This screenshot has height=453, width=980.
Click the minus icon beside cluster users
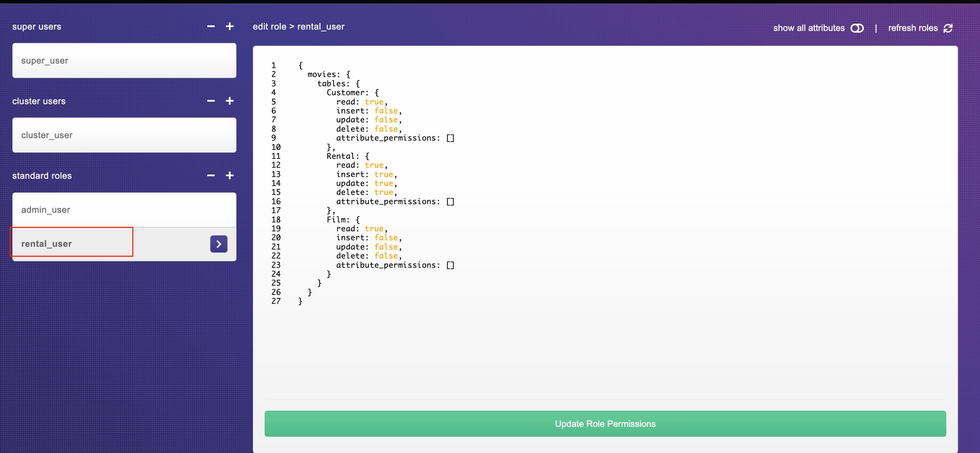pos(211,101)
